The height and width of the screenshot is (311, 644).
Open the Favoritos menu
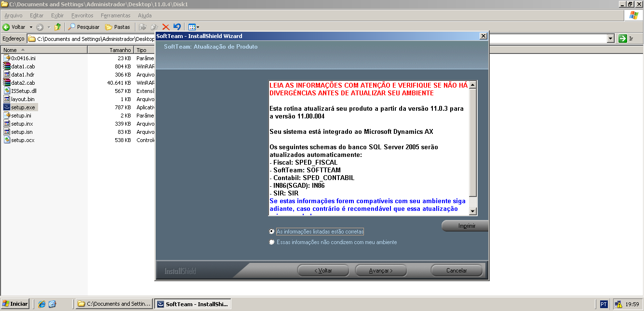coord(82,15)
